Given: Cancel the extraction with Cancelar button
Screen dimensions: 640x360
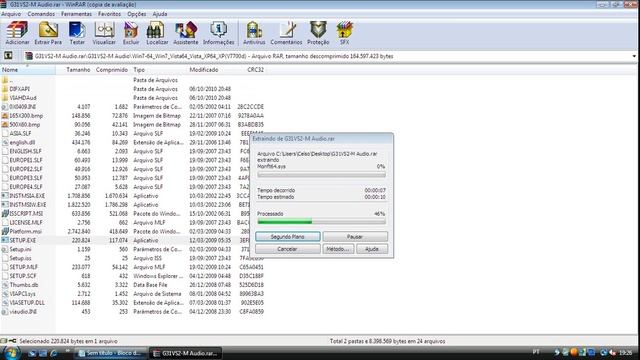Looking at the screenshot, I should [288, 249].
